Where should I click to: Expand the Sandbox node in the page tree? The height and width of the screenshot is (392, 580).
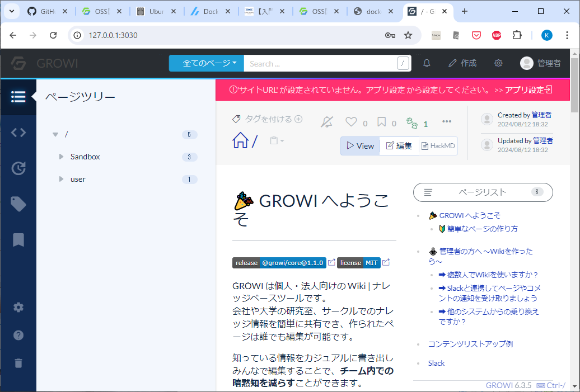[62, 157]
